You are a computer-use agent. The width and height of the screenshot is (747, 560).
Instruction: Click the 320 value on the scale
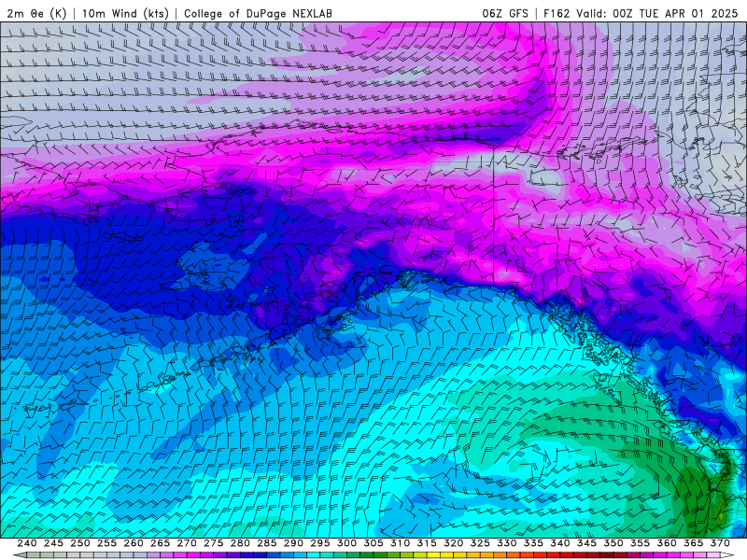454,543
